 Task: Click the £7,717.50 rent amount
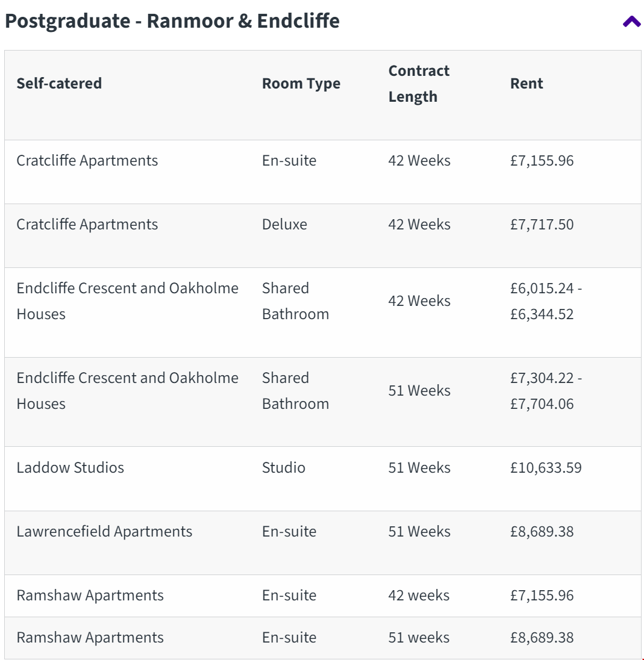click(542, 224)
